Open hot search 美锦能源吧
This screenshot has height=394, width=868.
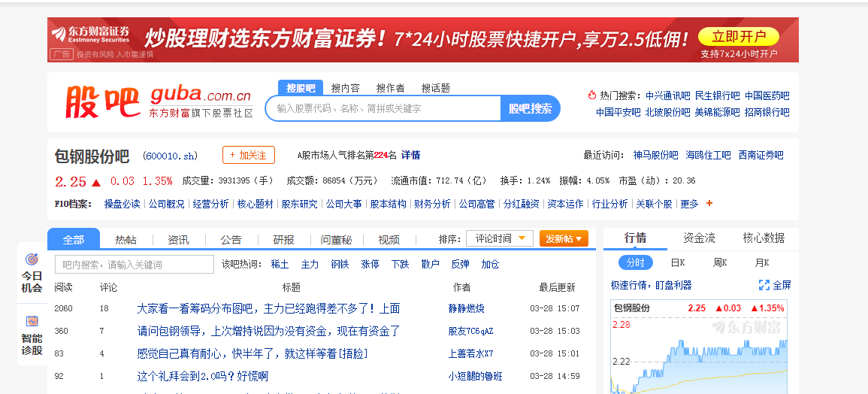pos(718,112)
